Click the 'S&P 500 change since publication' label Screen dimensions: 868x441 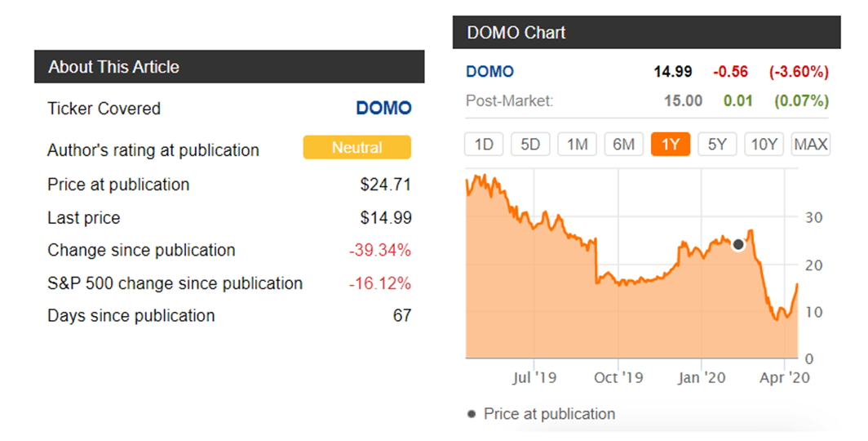tap(175, 283)
